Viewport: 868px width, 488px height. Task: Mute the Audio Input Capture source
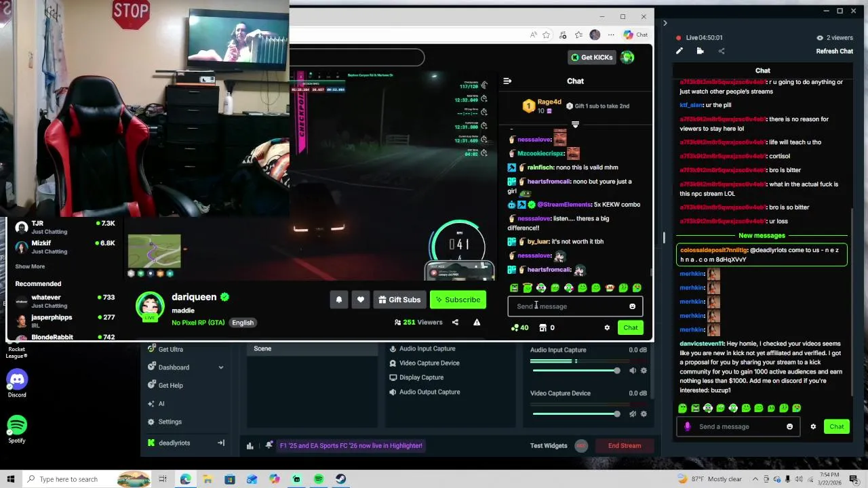(633, 371)
